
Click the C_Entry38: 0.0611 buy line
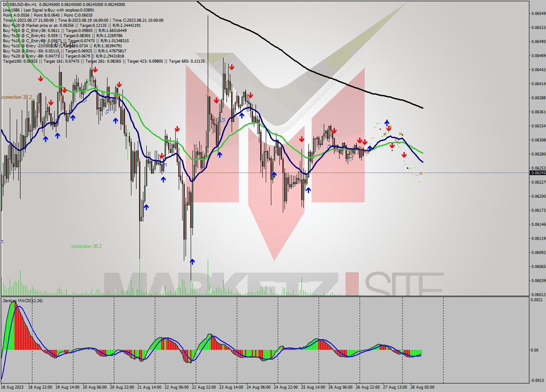64,30
